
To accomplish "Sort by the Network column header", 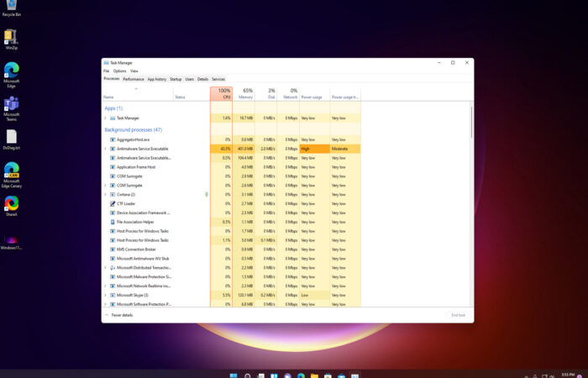I will pyautogui.click(x=288, y=94).
